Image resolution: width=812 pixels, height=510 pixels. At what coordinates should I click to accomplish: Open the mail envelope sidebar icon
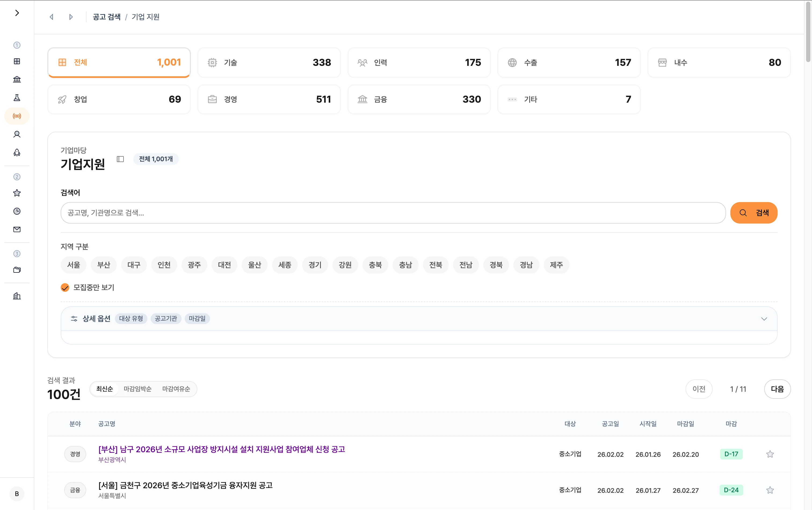click(x=17, y=229)
